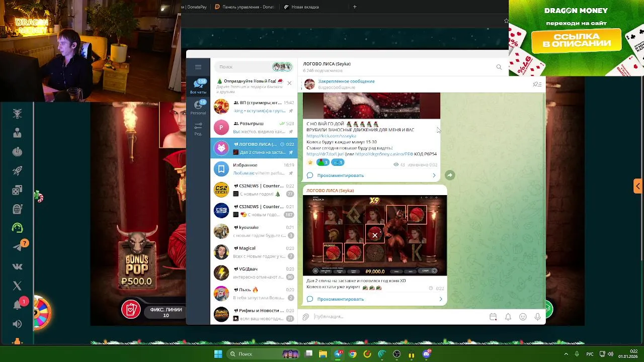
Task: Share the first post with forward arrow
Action: pyautogui.click(x=449, y=175)
